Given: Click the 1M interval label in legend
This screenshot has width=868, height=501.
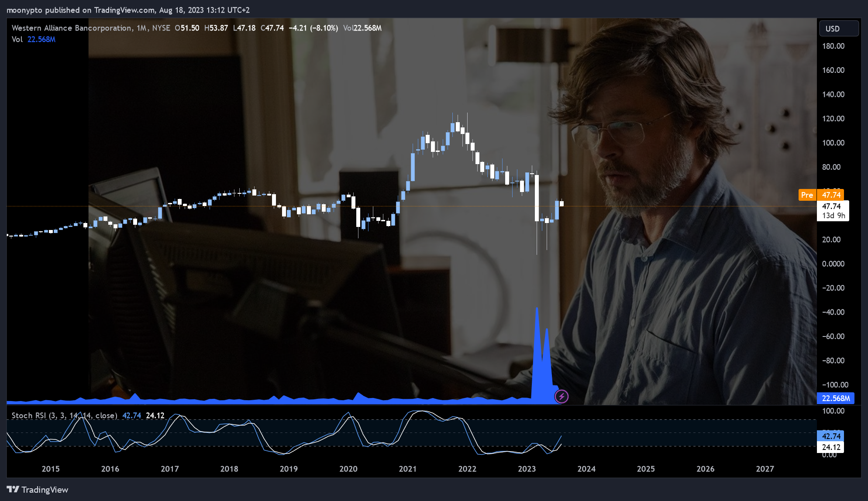Looking at the screenshot, I should point(141,28).
